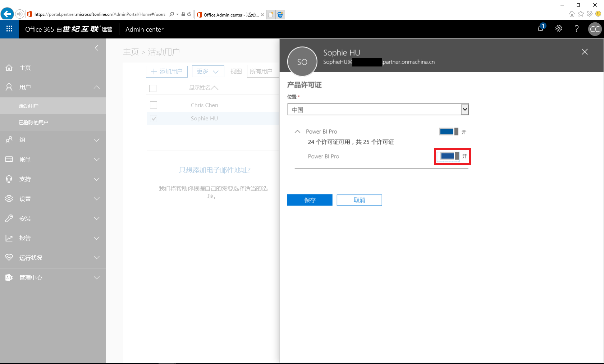Collapse the left navigation pane arrow
The image size is (604, 364).
[x=96, y=48]
